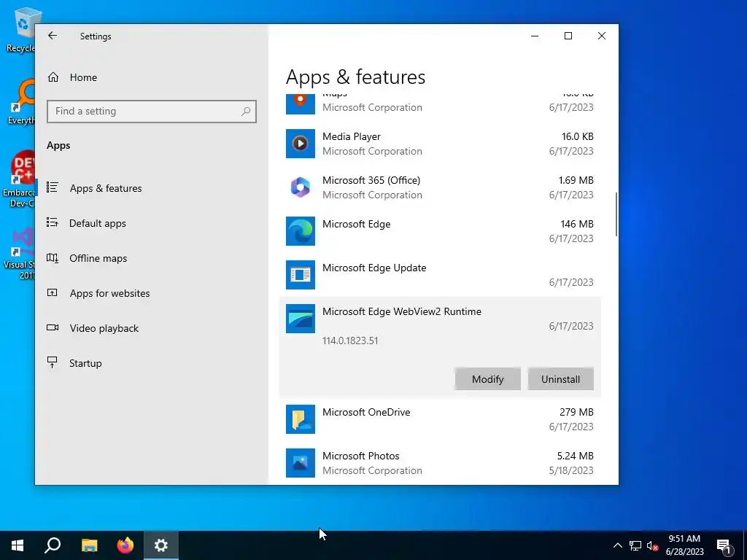The image size is (747, 560).
Task: Click the version text 114.0.1823.51
Action: (x=350, y=341)
